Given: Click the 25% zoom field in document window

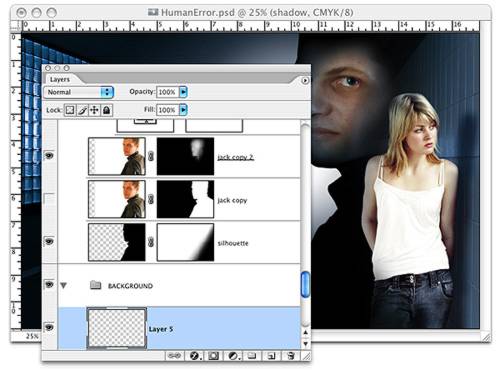Looking at the screenshot, I should (31, 336).
